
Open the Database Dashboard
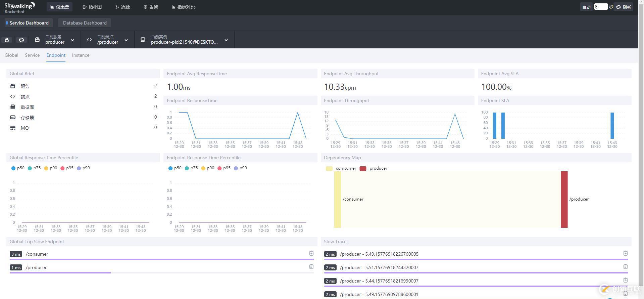85,23
